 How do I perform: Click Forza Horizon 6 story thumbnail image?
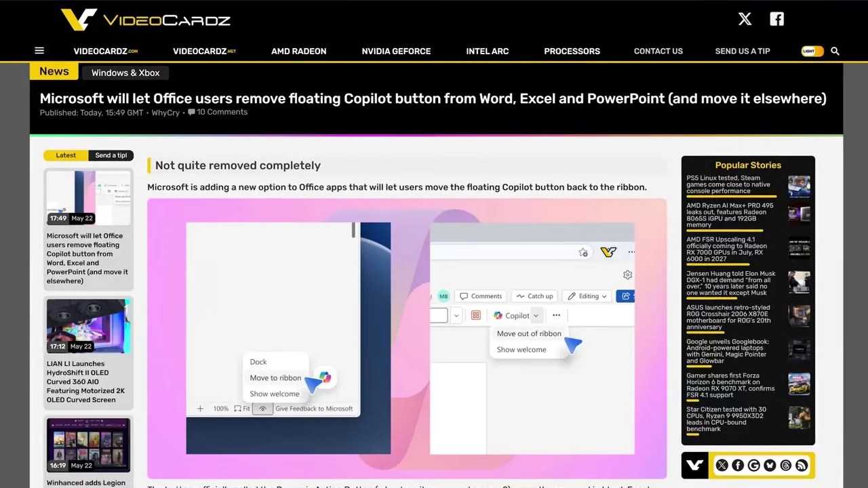[799, 384]
